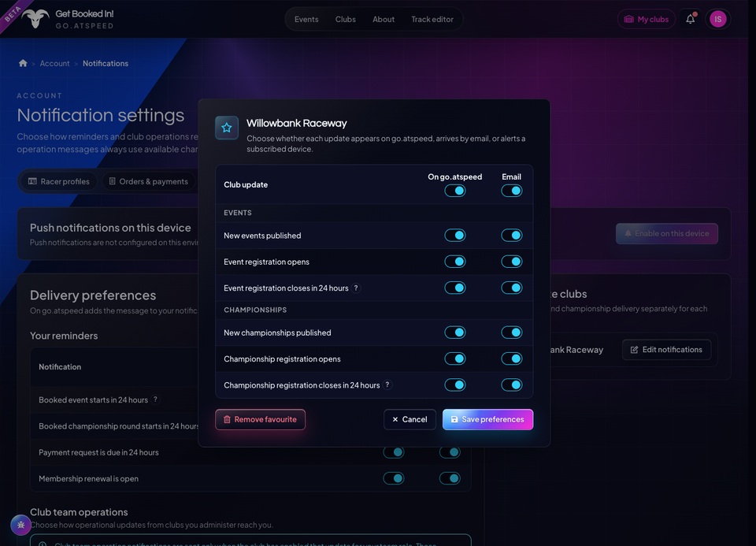Click the Club update row label
This screenshot has height=546, width=756.
click(x=246, y=184)
